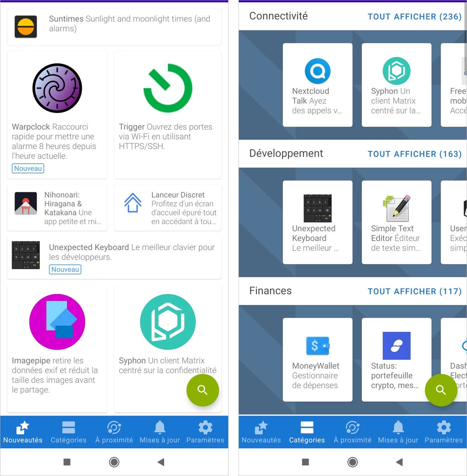Tap the green Trigger app icon
Viewport: 467px width, 476px height.
click(168, 88)
